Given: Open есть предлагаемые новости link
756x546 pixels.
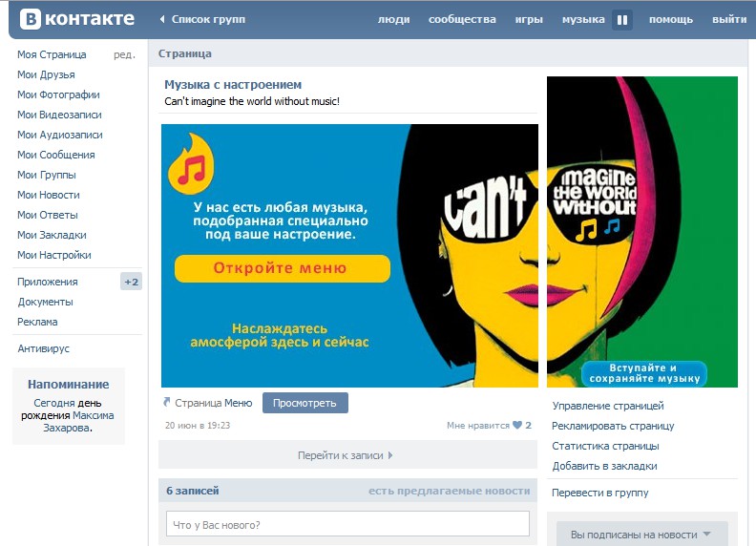Looking at the screenshot, I should [449, 491].
